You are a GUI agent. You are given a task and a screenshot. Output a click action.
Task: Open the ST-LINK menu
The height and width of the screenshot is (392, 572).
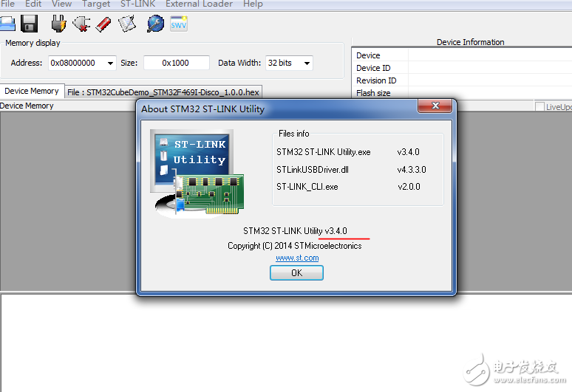click(138, 4)
